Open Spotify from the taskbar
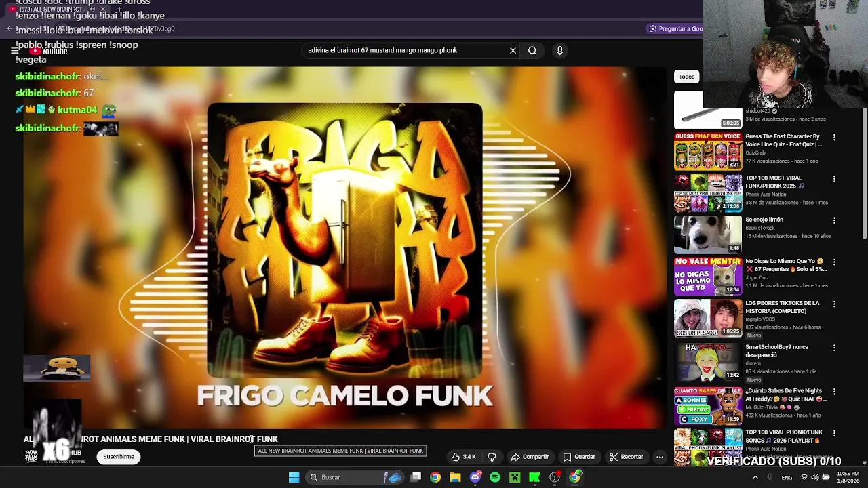The width and height of the screenshot is (868, 488). coord(495,477)
